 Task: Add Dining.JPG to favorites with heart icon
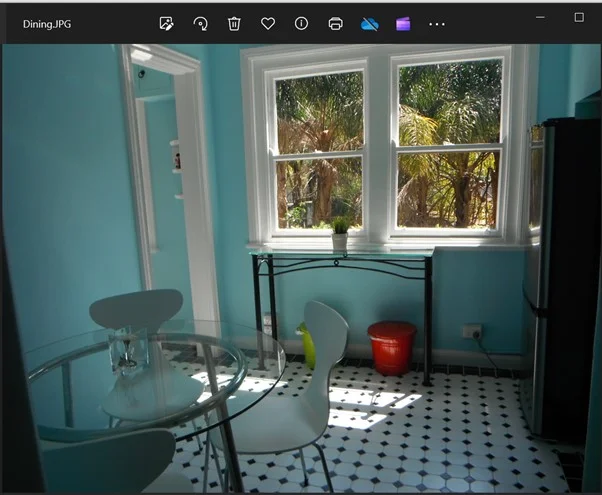(268, 24)
